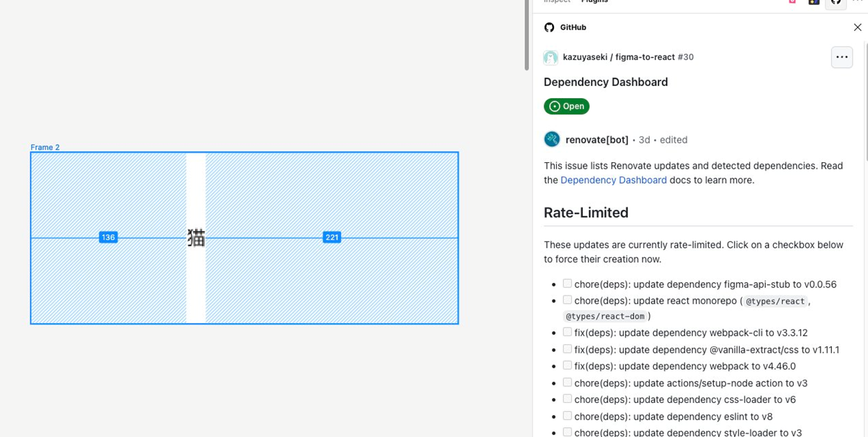Click the GitHub logo icon in the panel header

(x=549, y=27)
